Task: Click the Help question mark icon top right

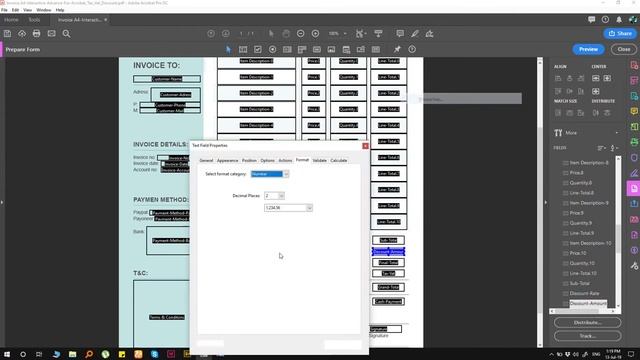Action: coord(605,20)
